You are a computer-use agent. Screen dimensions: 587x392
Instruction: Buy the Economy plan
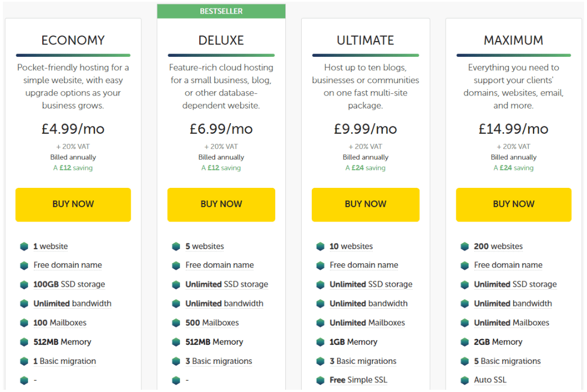click(x=73, y=205)
